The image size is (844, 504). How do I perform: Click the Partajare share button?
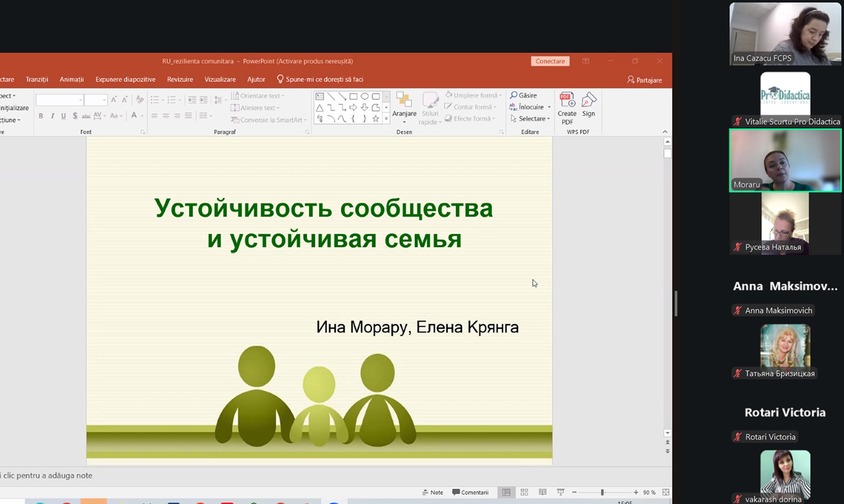[x=644, y=80]
